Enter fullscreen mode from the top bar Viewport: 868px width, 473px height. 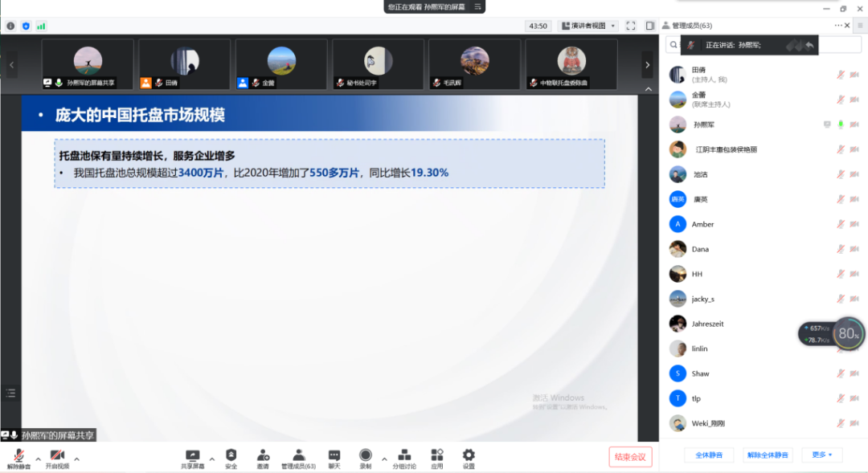tap(631, 25)
